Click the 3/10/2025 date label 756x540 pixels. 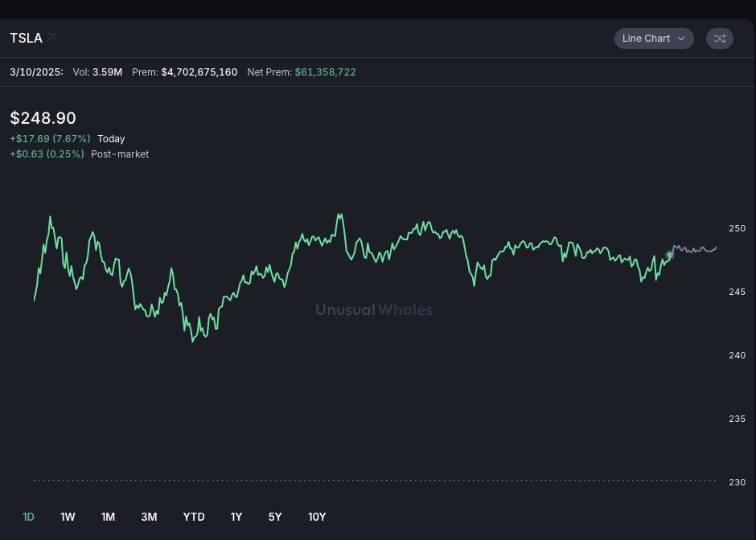coord(36,72)
